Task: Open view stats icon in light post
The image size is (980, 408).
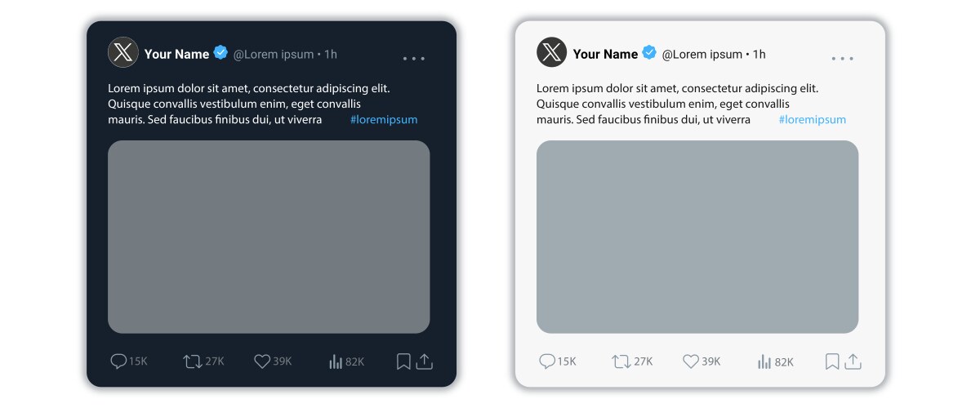Action: point(764,361)
